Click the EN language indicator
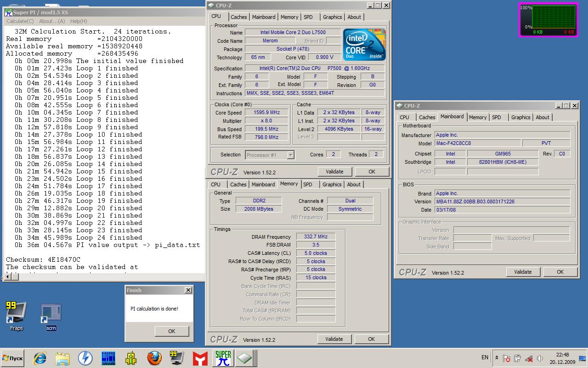The width and height of the screenshot is (588, 368). pyautogui.click(x=485, y=357)
